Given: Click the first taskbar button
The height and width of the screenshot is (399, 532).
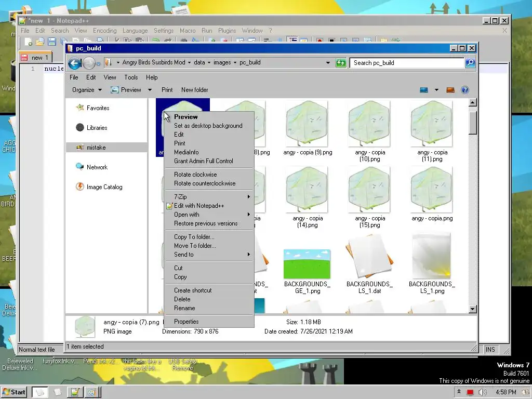Looking at the screenshot, I should click(40, 393).
